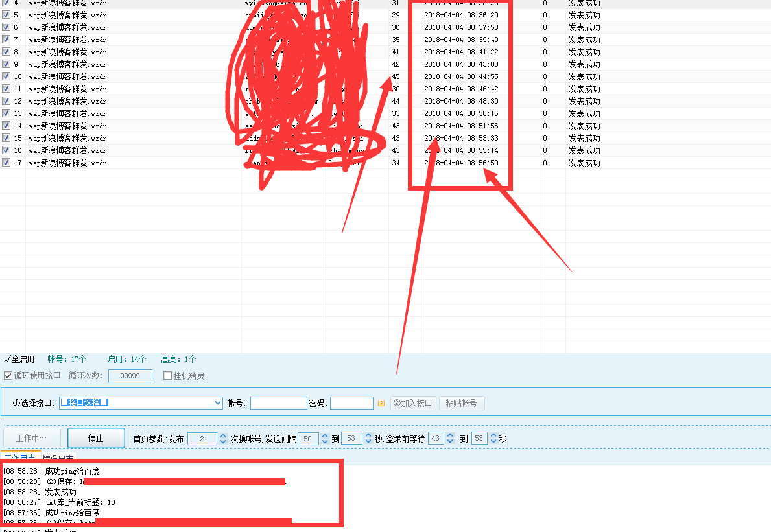Click the 密码 input field

click(x=351, y=403)
